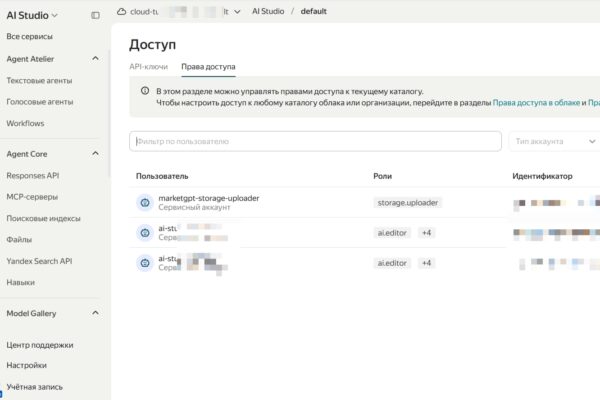Image resolution: width=600 pixels, height=400 pixels.
Task: Click the +4 roles badge in third row
Action: coord(426,263)
